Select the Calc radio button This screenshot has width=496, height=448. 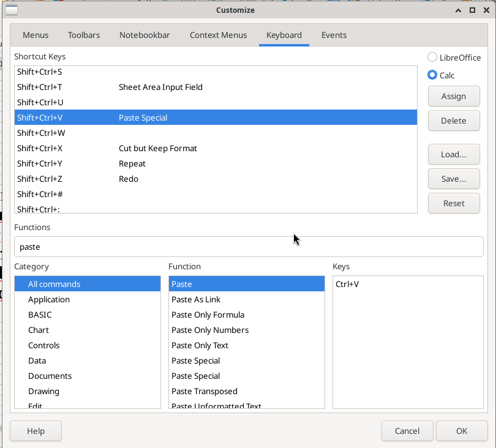coord(432,75)
